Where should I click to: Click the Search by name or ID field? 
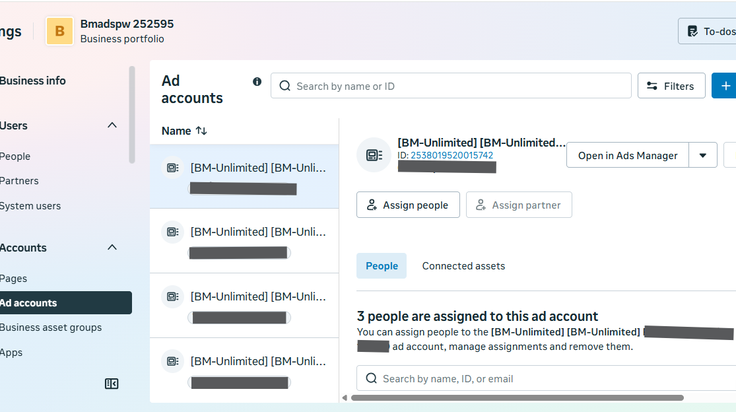(451, 86)
